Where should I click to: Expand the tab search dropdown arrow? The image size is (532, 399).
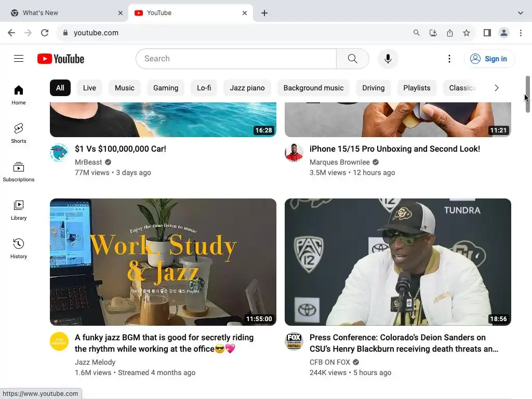tap(520, 13)
